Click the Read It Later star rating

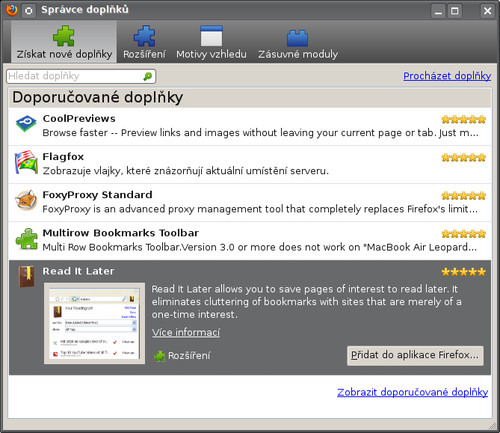pos(463,272)
